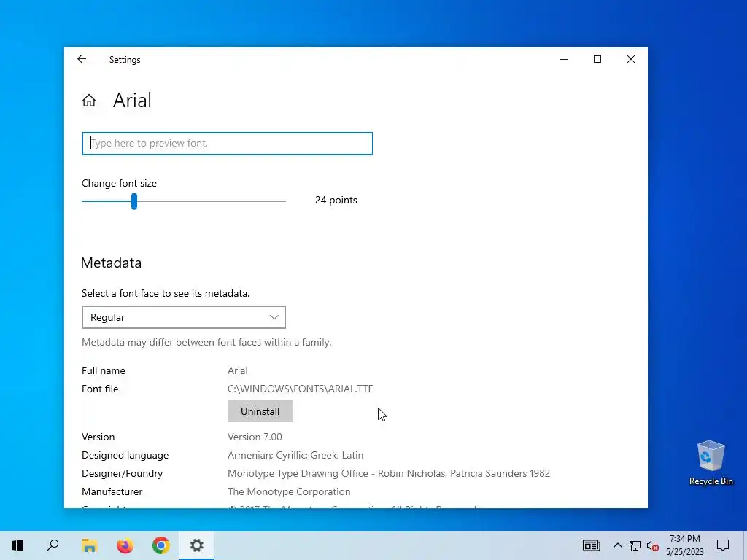The width and height of the screenshot is (747, 560).
Task: Close the Settings window
Action: [631, 59]
